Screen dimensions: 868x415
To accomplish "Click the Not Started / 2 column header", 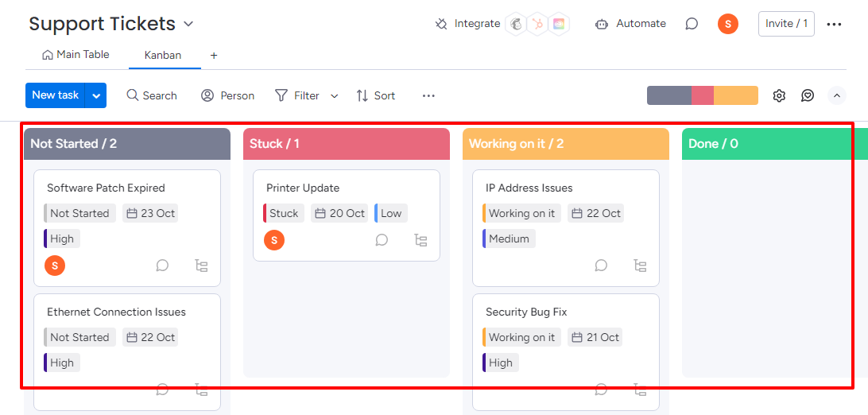I will (127, 144).
